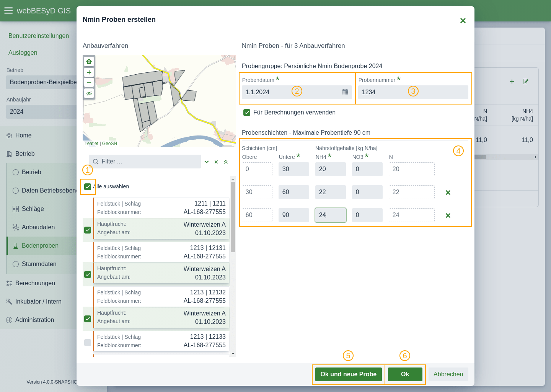
Task: Open the Anbaujahr 2024 selector
Action: coord(41,112)
